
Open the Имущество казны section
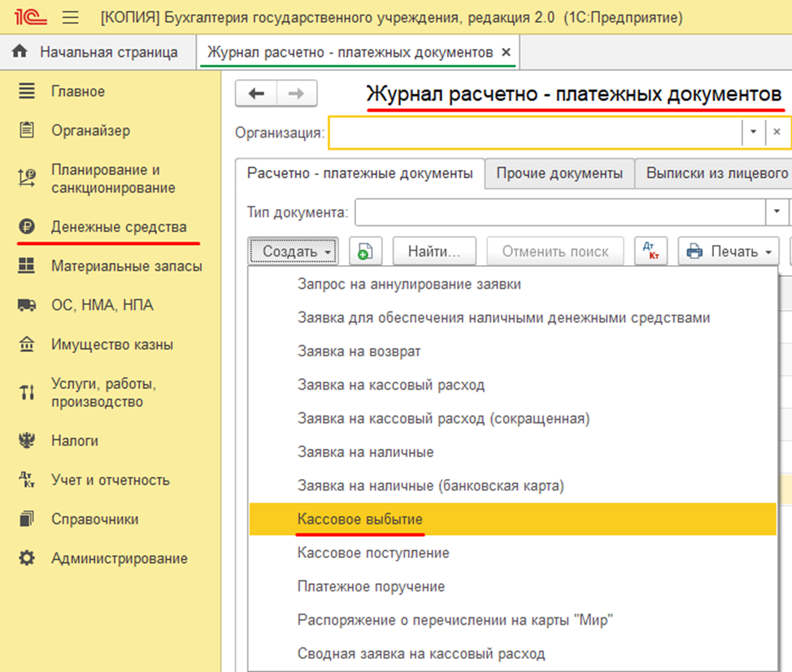tap(112, 345)
